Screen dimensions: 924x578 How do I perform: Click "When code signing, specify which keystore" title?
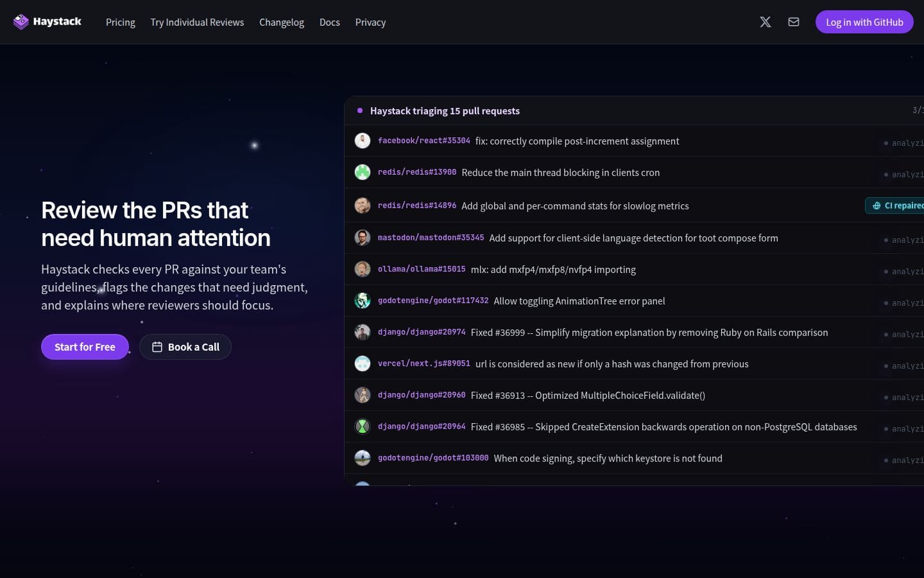tap(608, 459)
